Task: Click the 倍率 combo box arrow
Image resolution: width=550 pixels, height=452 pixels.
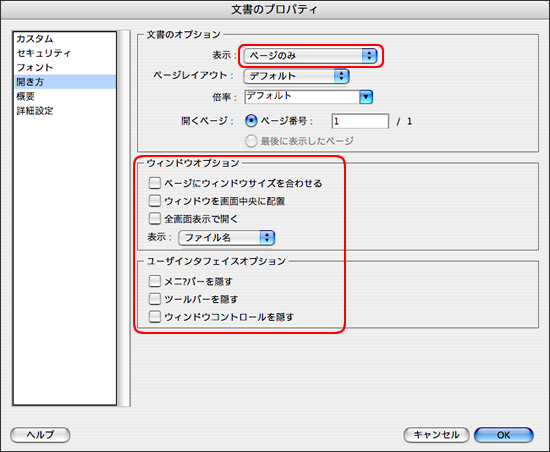Action: pyautogui.click(x=366, y=97)
